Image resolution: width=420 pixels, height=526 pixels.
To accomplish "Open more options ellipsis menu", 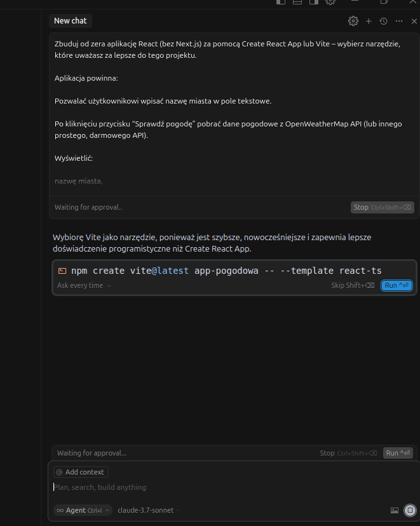I will pos(399,21).
